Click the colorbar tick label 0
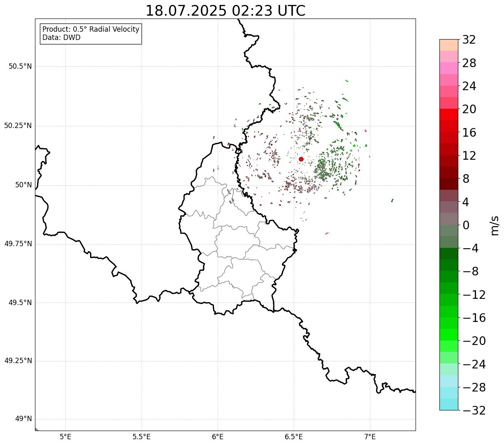This screenshot has width=504, height=445. click(466, 225)
